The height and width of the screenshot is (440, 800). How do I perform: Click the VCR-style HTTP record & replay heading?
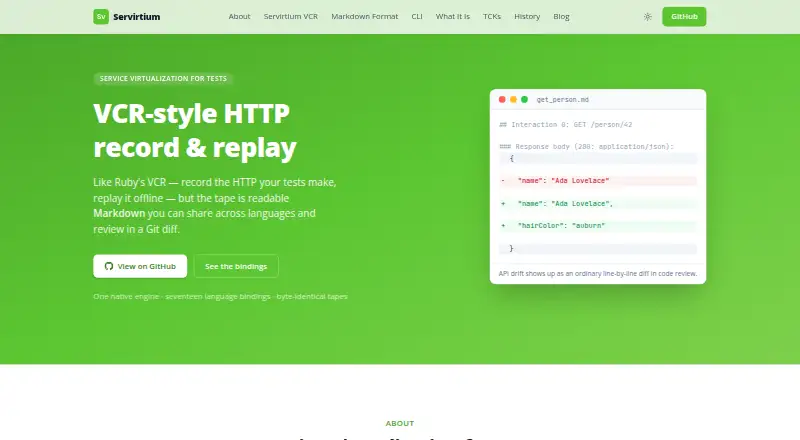(x=195, y=130)
